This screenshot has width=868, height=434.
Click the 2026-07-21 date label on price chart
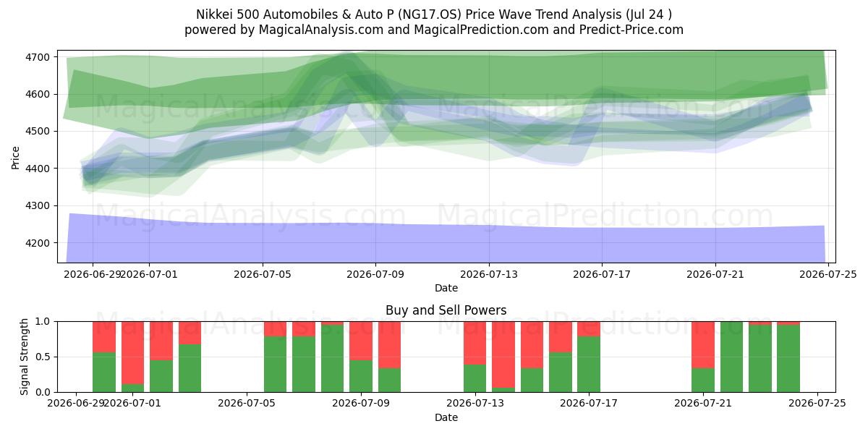coord(715,274)
